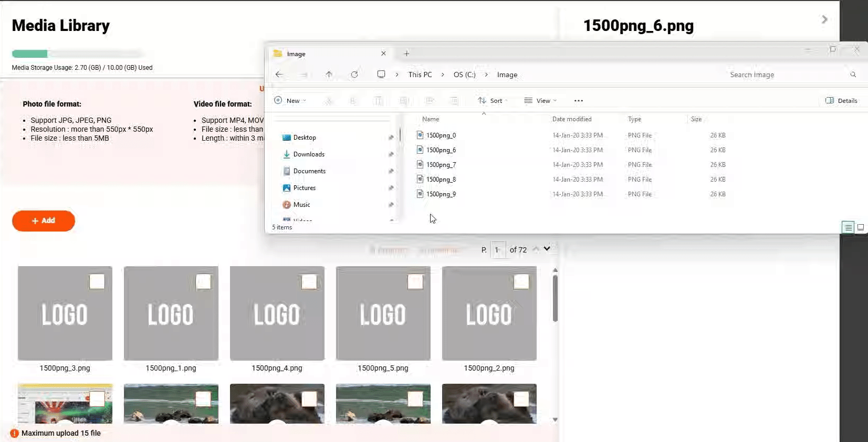
Task: Click the media grid vertical scrollbar
Action: point(555,299)
